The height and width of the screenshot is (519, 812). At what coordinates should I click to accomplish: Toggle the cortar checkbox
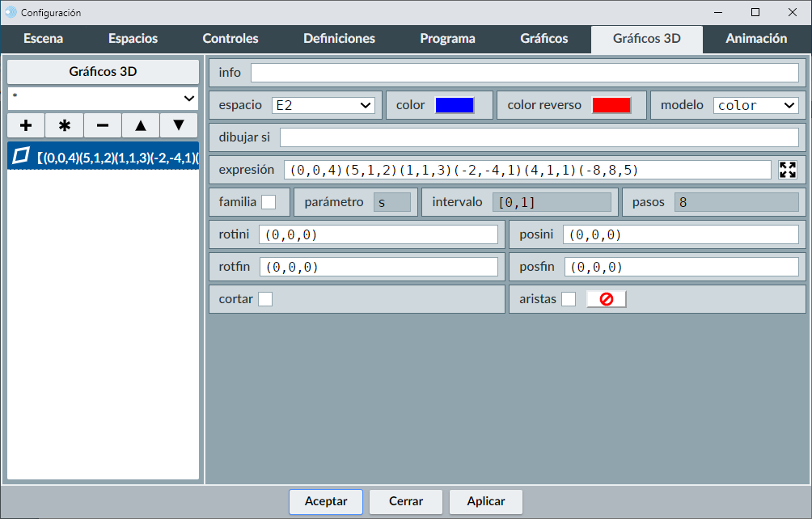pyautogui.click(x=265, y=299)
